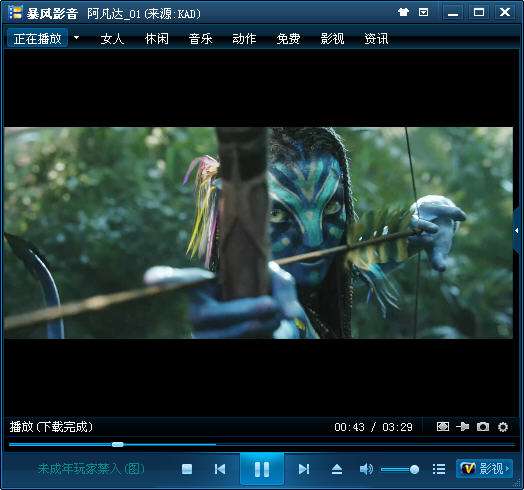Stop playback with the stop button
This screenshot has height=490, width=524.
(187, 469)
